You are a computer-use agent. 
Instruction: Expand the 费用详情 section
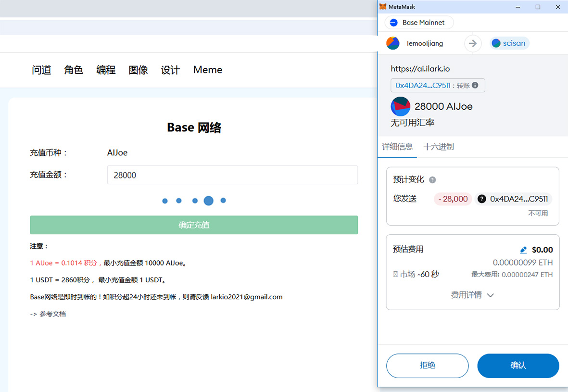coord(472,295)
